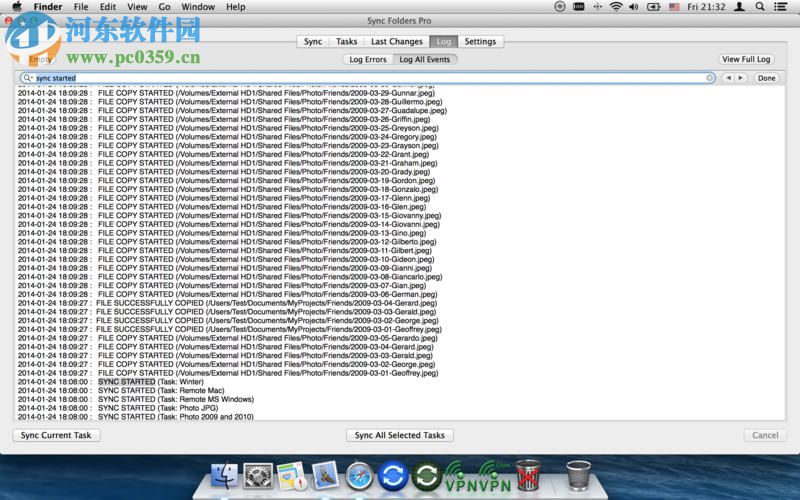This screenshot has width=800, height=500.
Task: Click the Cancel button
Action: (765, 435)
